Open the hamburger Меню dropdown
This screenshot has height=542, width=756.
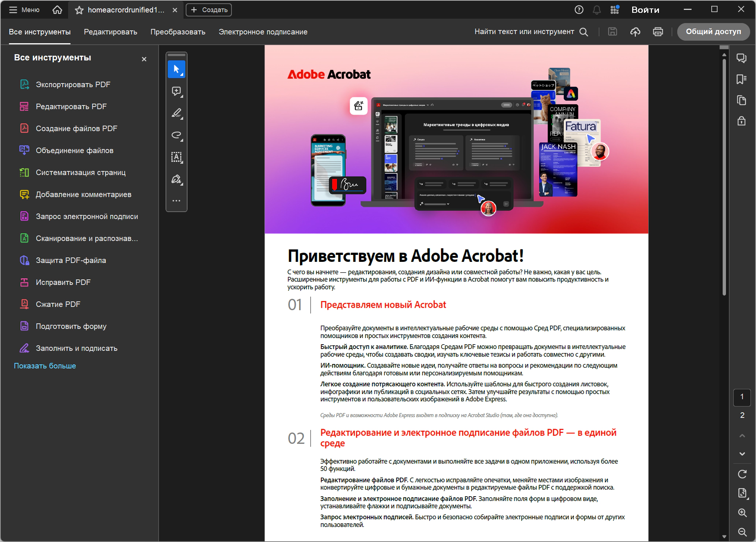pos(24,10)
